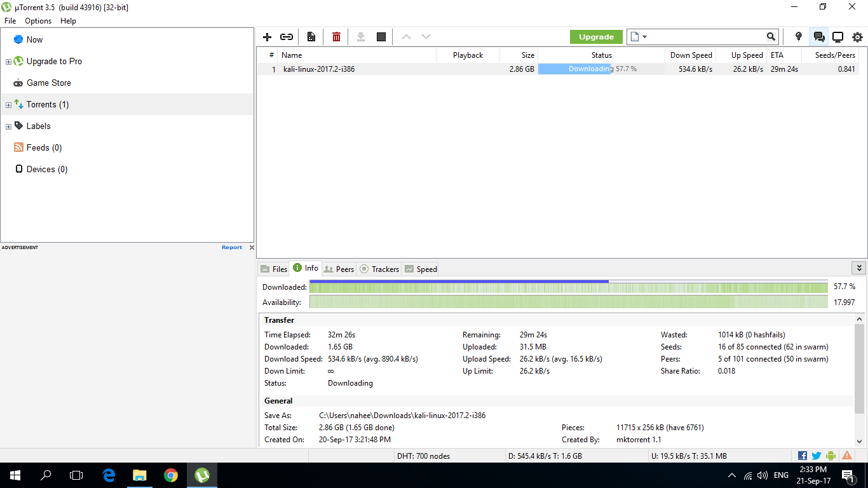Select Torrents (1) in sidebar

point(48,104)
